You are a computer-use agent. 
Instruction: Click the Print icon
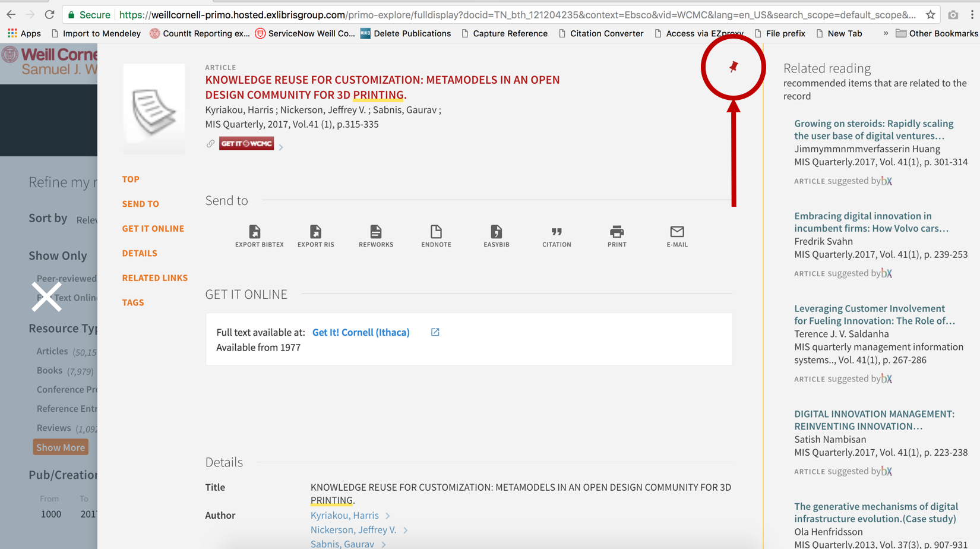pos(617,232)
